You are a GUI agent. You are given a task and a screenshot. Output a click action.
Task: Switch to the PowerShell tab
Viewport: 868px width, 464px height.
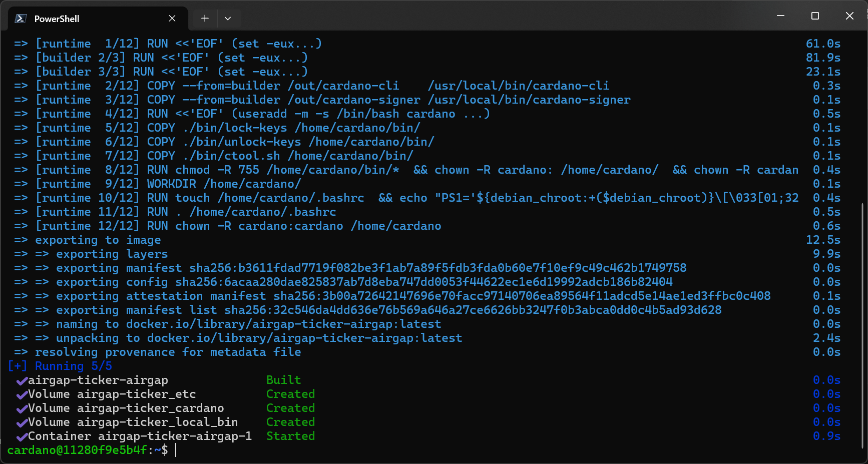click(x=75, y=19)
